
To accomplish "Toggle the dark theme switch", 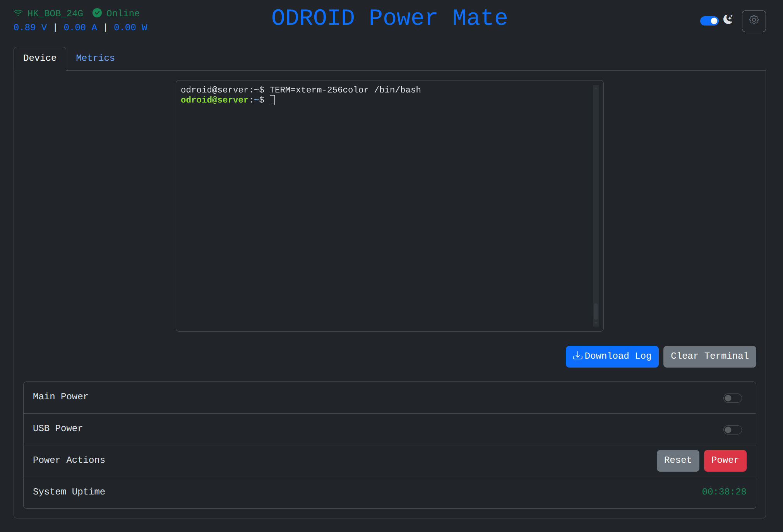I will click(x=709, y=21).
